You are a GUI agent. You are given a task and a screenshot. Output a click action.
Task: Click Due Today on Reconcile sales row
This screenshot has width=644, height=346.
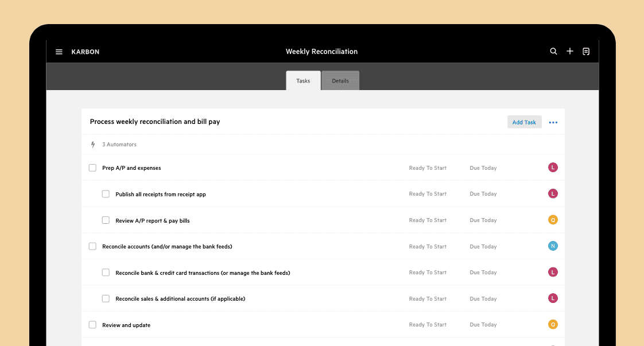(483, 299)
